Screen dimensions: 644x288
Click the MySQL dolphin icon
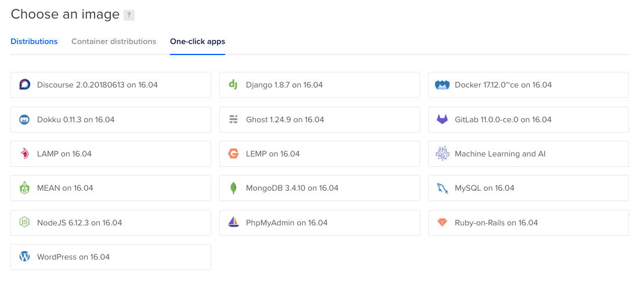(443, 188)
